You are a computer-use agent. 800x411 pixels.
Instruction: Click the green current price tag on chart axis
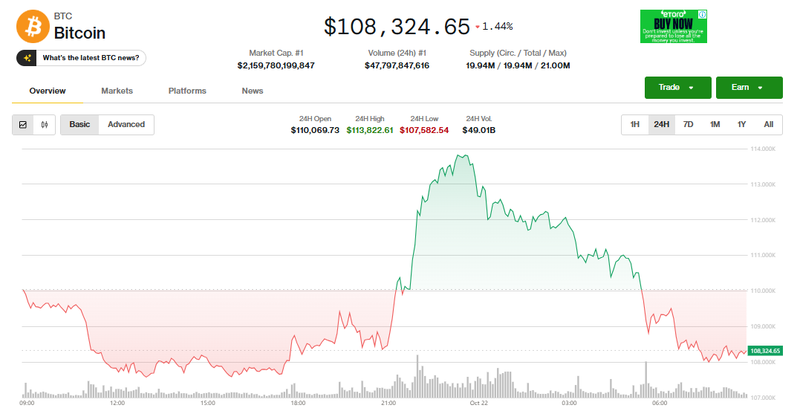[764, 351]
